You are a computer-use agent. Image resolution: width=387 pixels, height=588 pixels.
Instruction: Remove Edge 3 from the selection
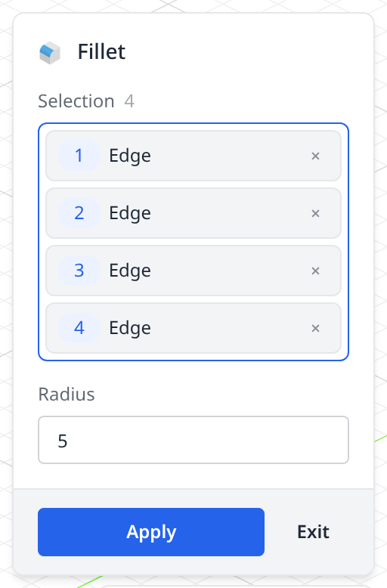(315, 271)
